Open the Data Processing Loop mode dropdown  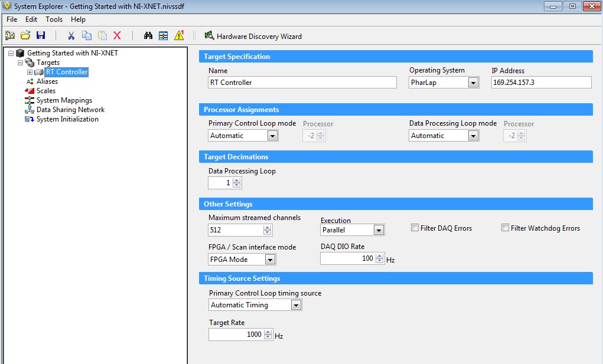tap(474, 136)
